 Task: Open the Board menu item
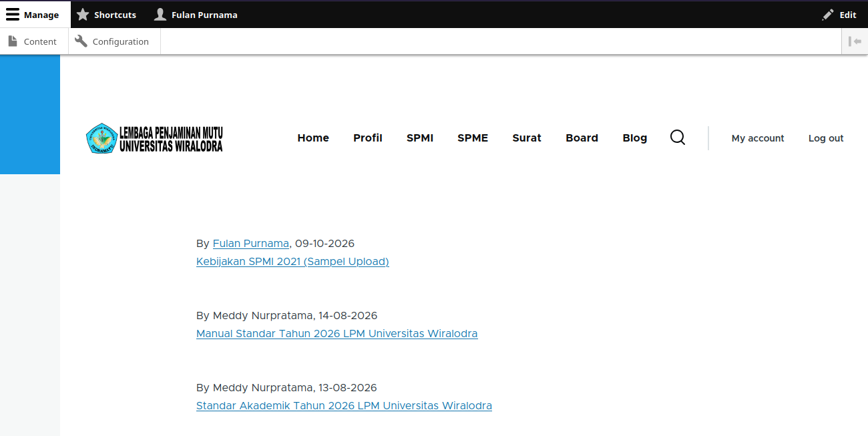coord(582,138)
